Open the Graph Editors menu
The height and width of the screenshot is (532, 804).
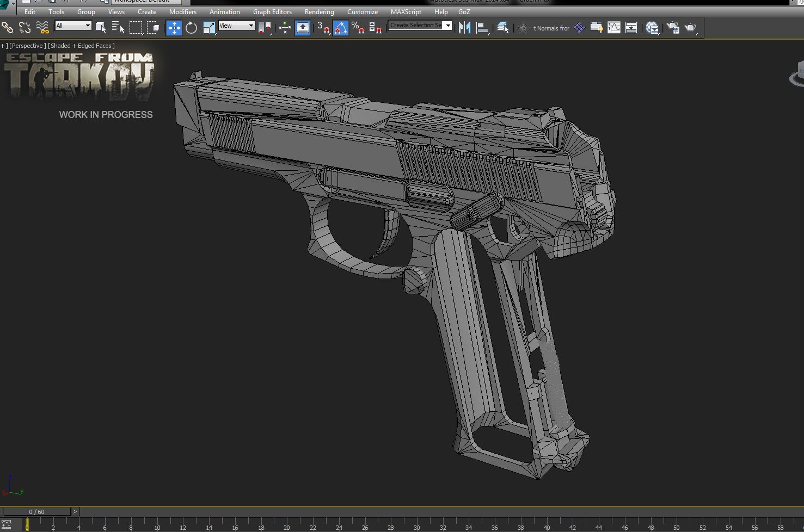tap(272, 11)
